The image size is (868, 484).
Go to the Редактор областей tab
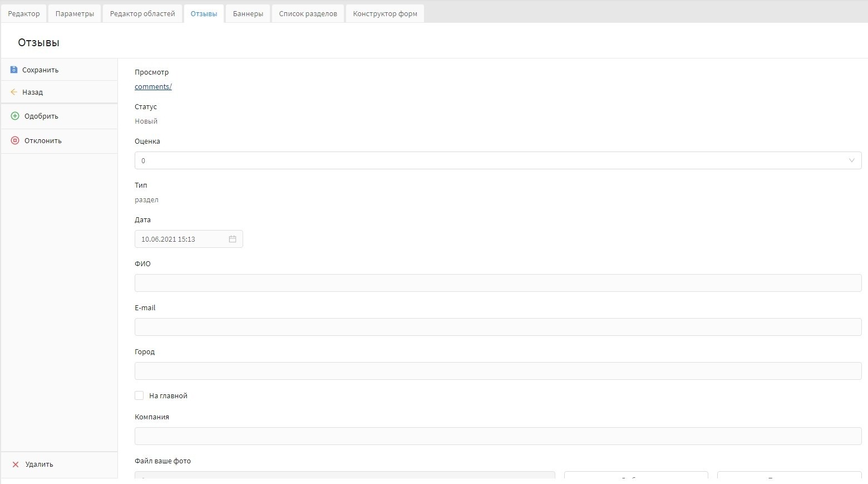[142, 13]
